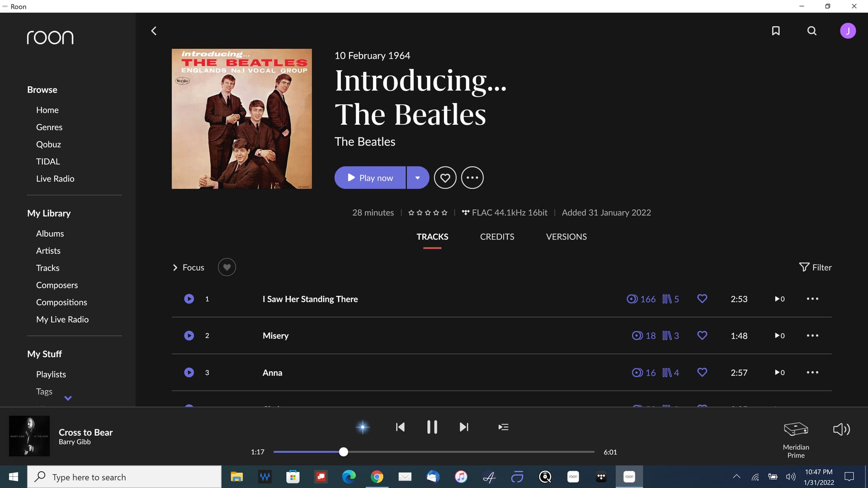The image size is (868, 488).
Task: Switch to the VERSIONS tab
Action: coord(566,237)
